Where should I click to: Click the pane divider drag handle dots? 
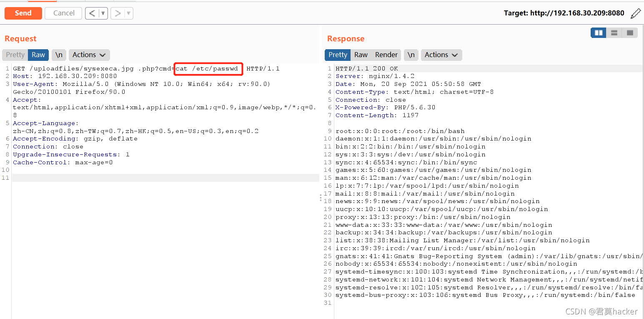tap(321, 197)
